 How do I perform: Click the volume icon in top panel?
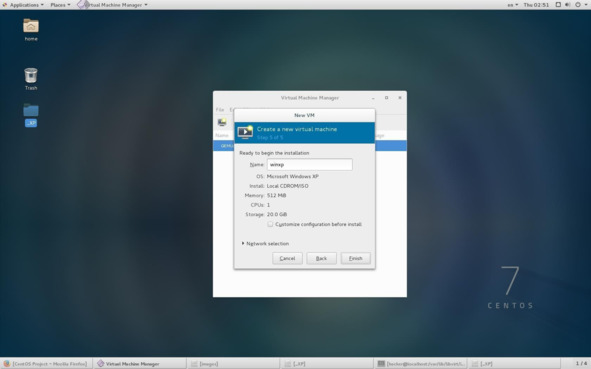[568, 5]
